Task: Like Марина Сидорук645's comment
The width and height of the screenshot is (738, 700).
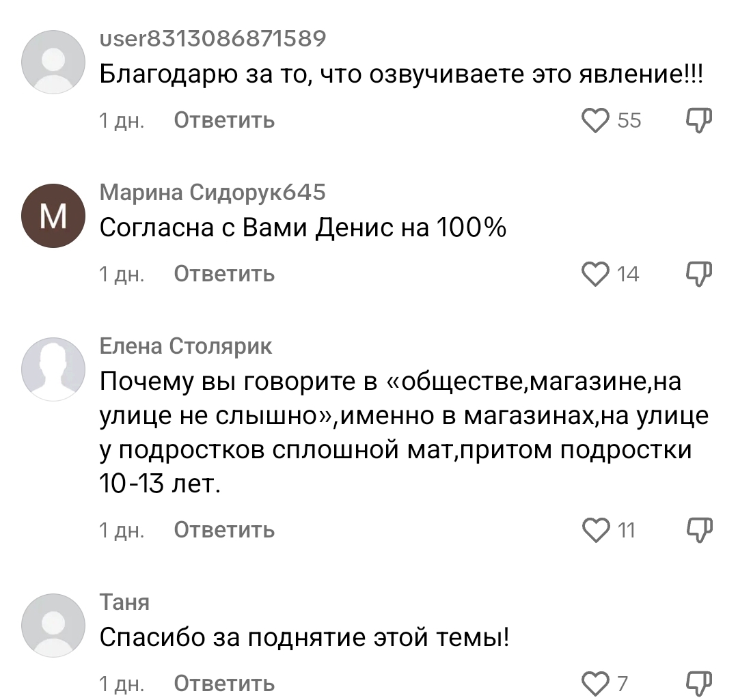Action: 595,274
